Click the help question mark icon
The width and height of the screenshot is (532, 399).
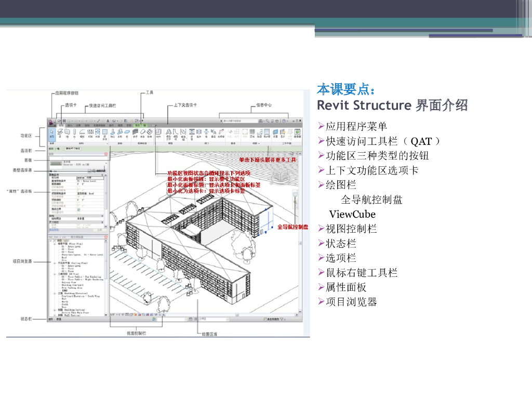(284, 121)
